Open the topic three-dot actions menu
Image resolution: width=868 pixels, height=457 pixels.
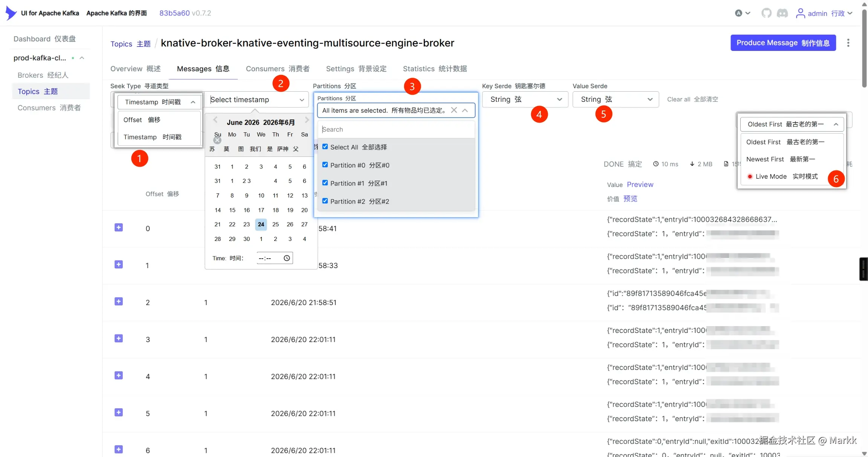[848, 43]
